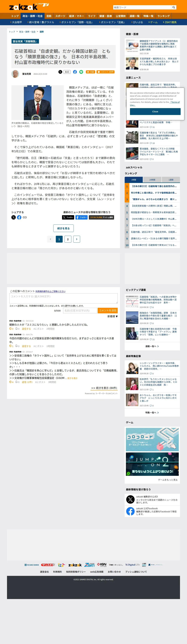Screen dimensions: 187x644
Task: Open ライフ nav menu item
Action: click(92, 16)
